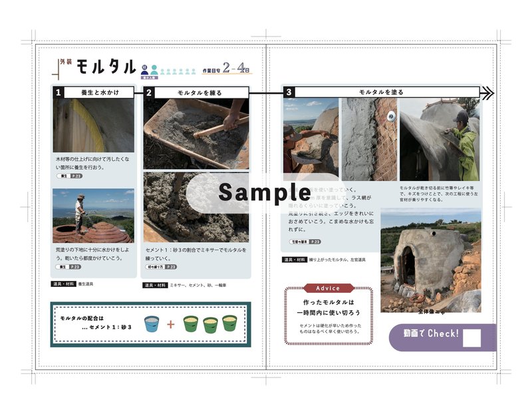
Task: Click the page title モルタル
Action: [x=106, y=67]
